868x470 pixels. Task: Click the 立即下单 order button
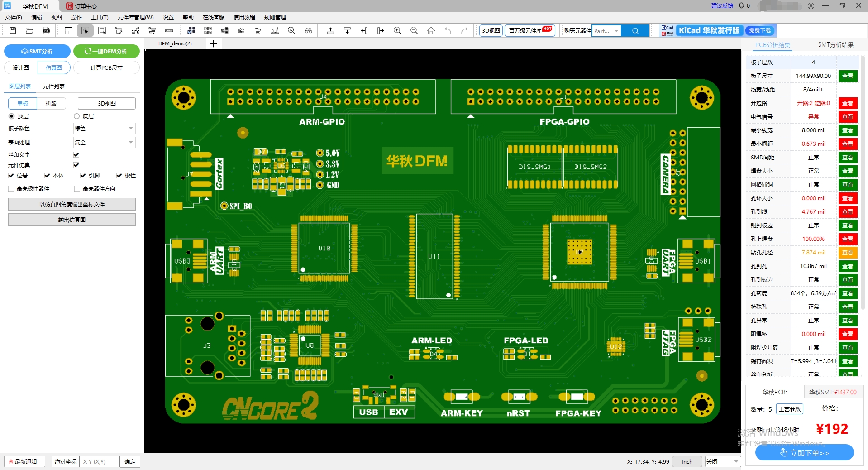804,453
